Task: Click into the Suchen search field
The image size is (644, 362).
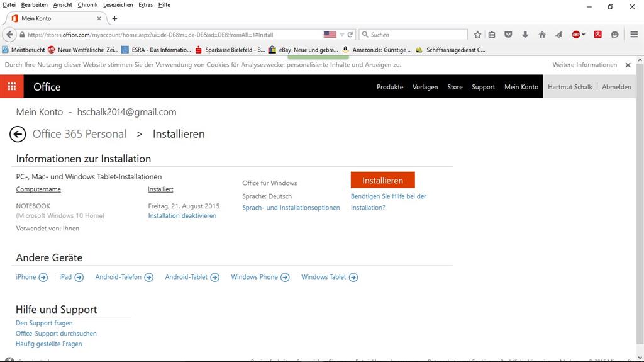Action: pyautogui.click(x=413, y=35)
